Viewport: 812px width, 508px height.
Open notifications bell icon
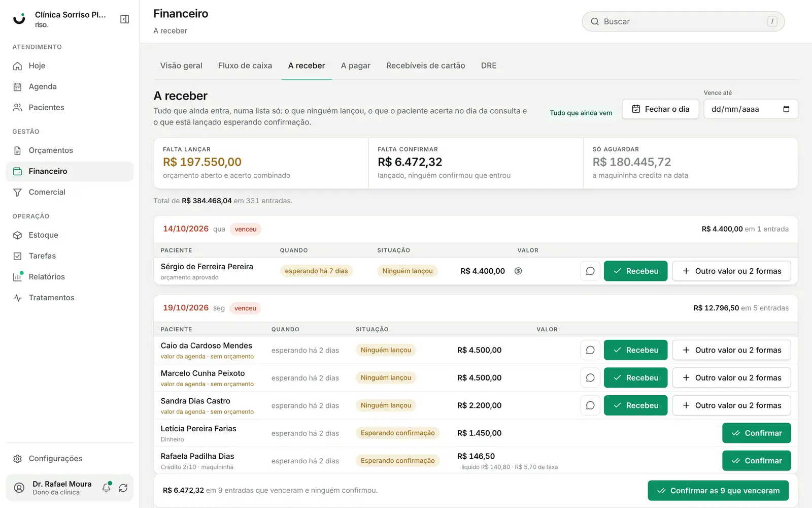tap(107, 488)
